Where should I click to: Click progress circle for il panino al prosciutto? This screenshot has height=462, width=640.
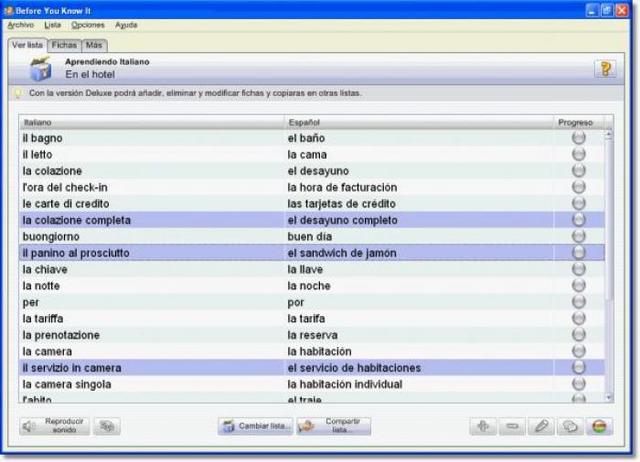(x=579, y=253)
